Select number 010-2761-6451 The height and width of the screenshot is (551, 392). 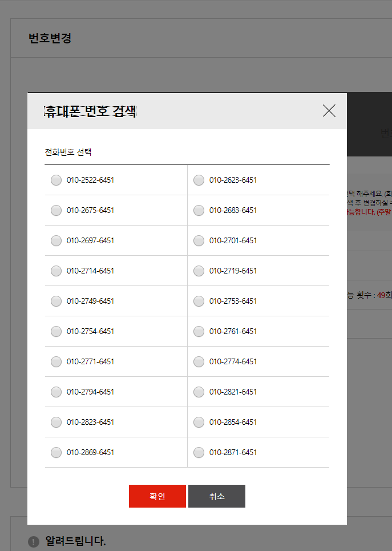tap(199, 332)
